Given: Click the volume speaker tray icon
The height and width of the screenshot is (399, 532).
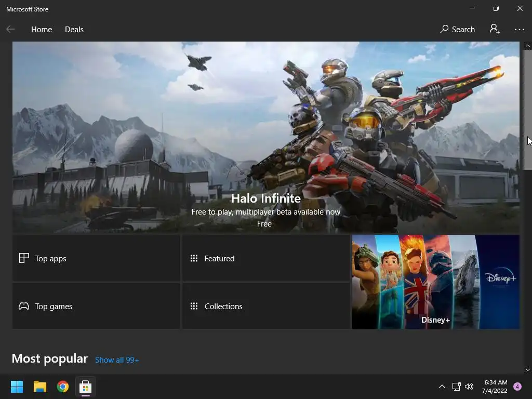Looking at the screenshot, I should coord(469,387).
